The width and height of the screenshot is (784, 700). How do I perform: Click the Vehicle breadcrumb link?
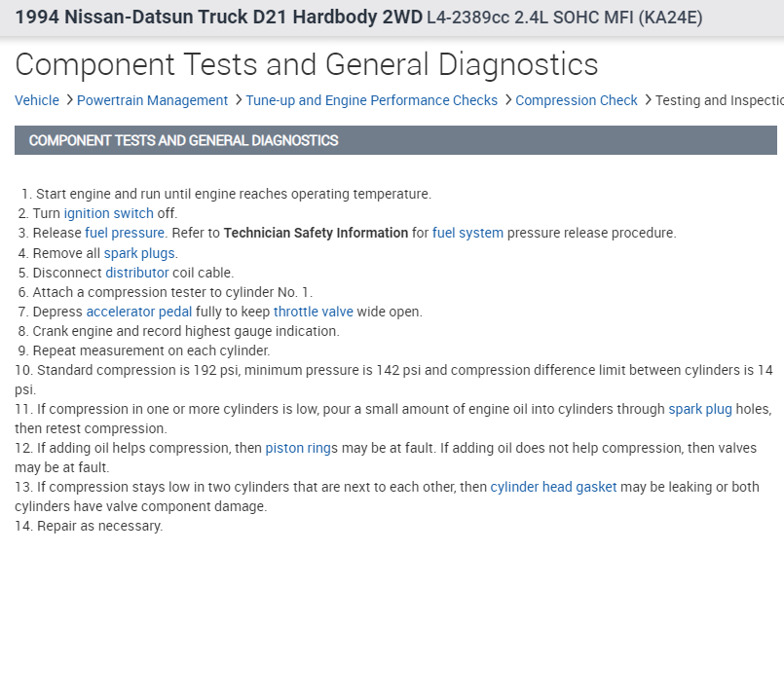tap(37, 100)
